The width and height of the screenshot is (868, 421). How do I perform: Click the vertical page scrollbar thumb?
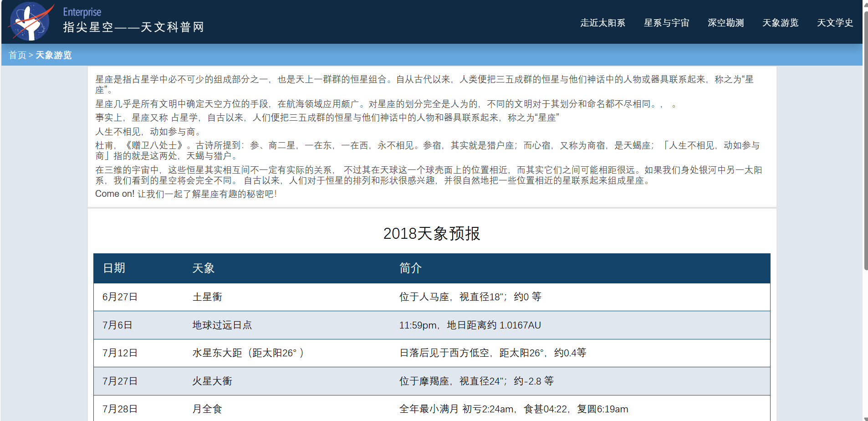(865, 137)
